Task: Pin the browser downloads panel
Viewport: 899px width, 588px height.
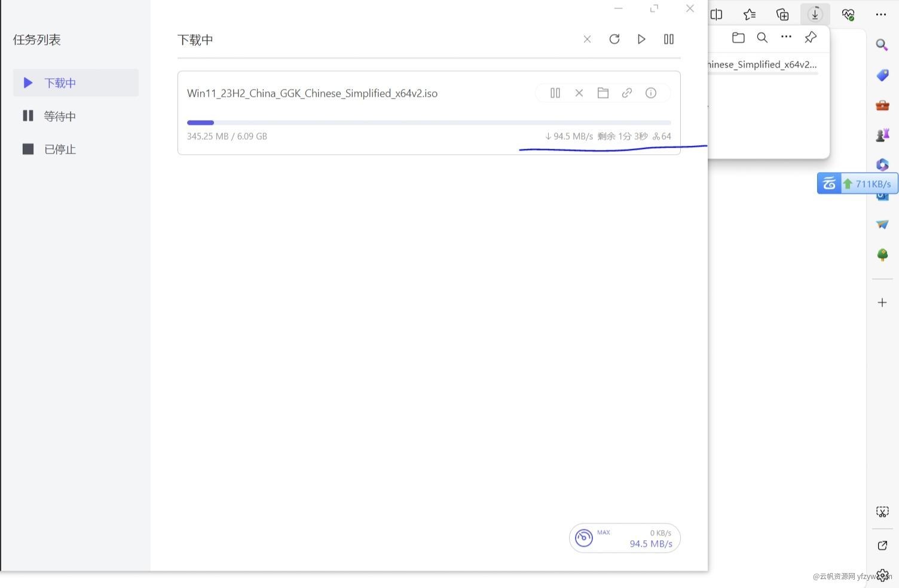Action: click(811, 38)
